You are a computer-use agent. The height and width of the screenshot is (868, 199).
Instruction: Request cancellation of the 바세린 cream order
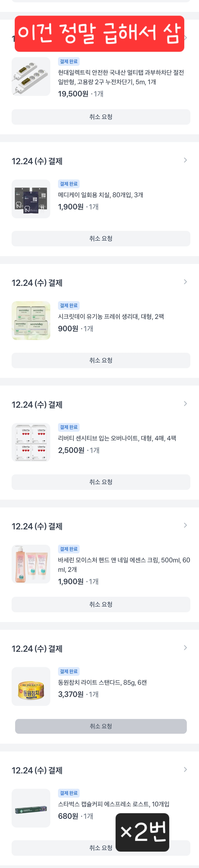(101, 605)
